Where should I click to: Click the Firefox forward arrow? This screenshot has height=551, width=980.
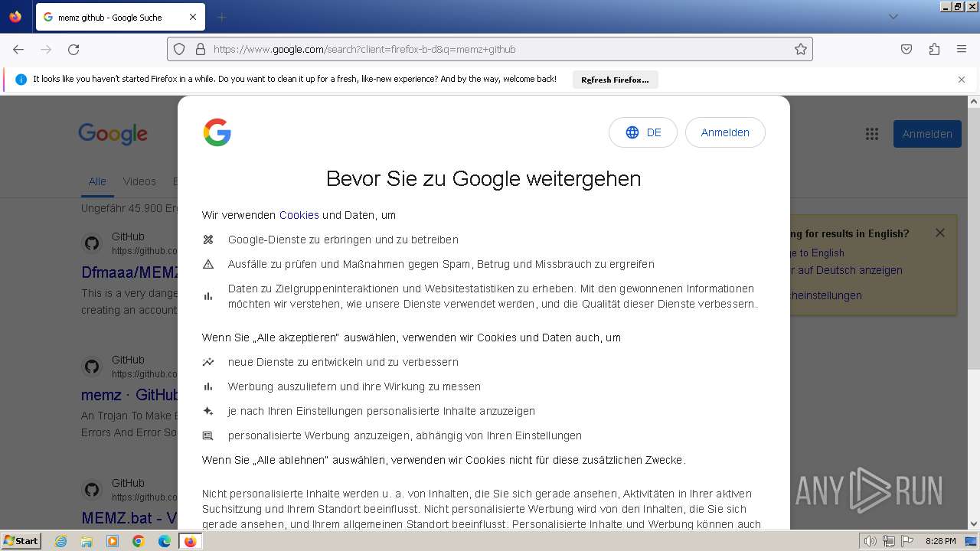coord(46,49)
